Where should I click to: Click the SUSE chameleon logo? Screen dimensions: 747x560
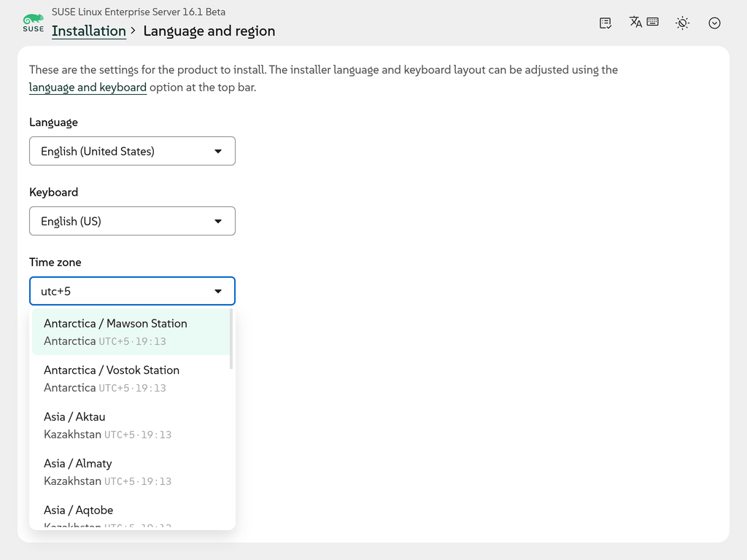[34, 23]
